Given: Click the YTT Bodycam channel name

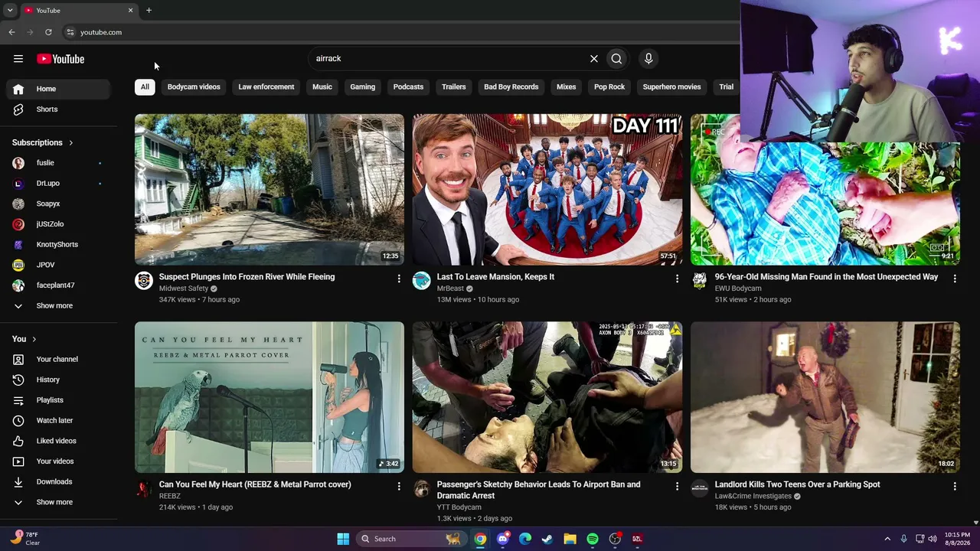Looking at the screenshot, I should pyautogui.click(x=459, y=507).
